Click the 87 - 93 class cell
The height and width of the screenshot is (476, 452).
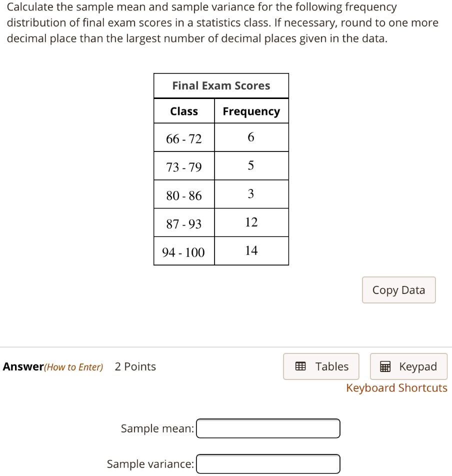pos(184,223)
